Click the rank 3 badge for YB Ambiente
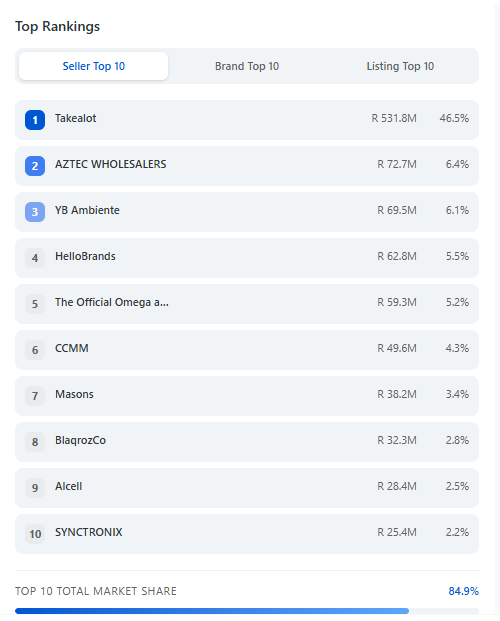500x621 pixels. (35, 212)
